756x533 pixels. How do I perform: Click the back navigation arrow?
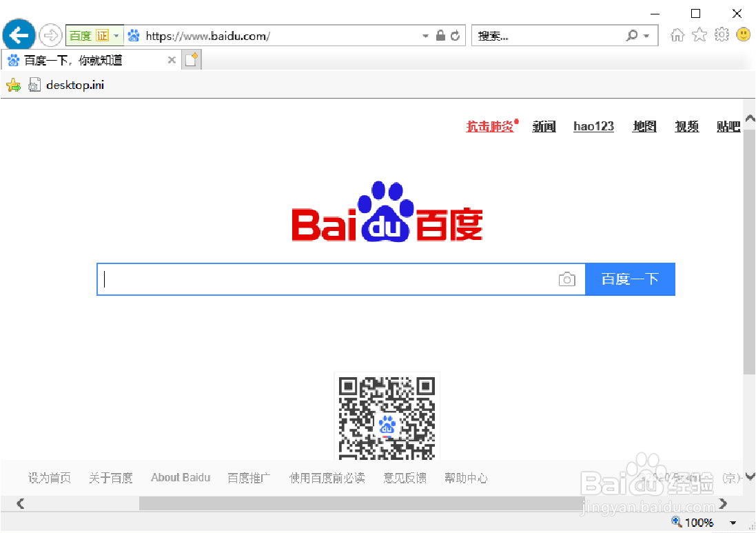18,34
